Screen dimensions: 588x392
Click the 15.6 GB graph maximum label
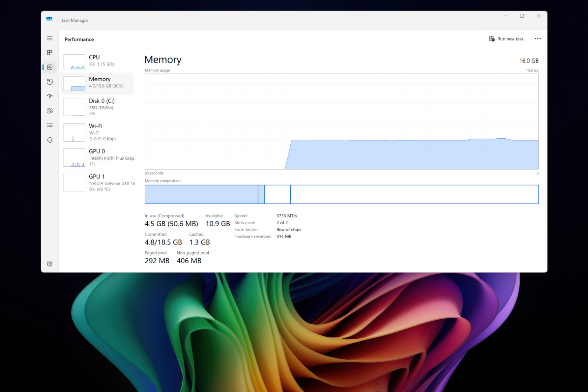532,70
